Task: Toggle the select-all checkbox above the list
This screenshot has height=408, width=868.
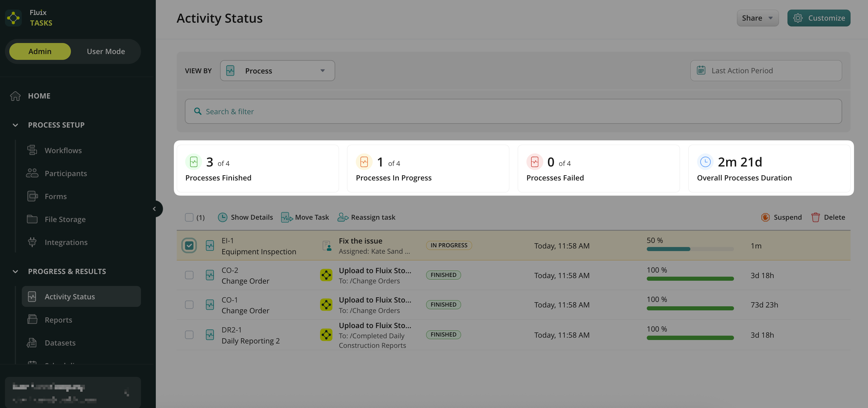Action: pyautogui.click(x=189, y=217)
